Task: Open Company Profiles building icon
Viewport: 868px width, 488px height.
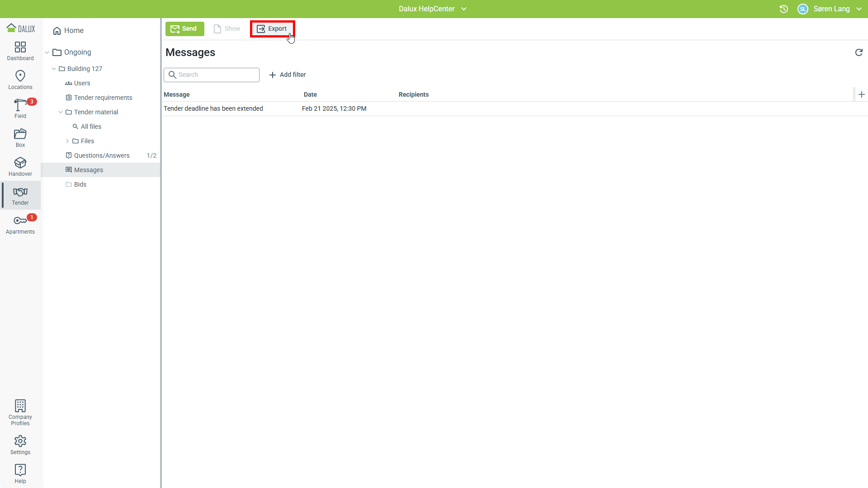Action: (20, 406)
